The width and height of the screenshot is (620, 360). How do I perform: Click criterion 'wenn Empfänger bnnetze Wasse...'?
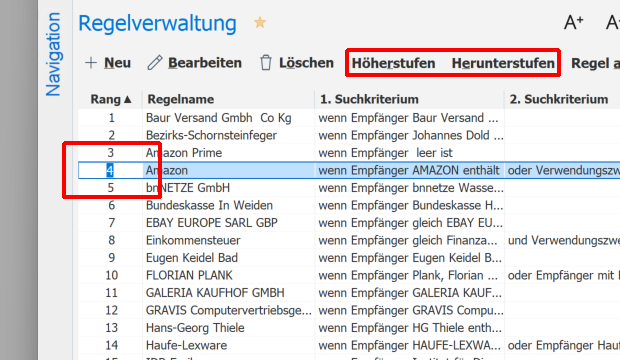[411, 188]
